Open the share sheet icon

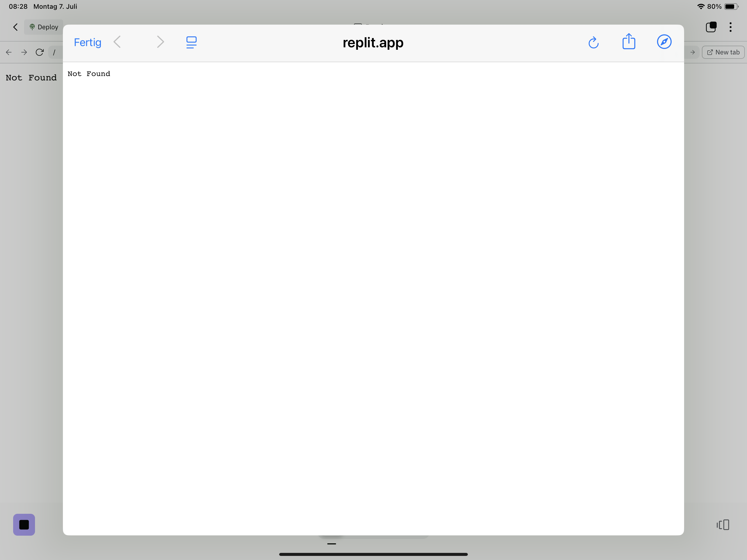pyautogui.click(x=628, y=42)
